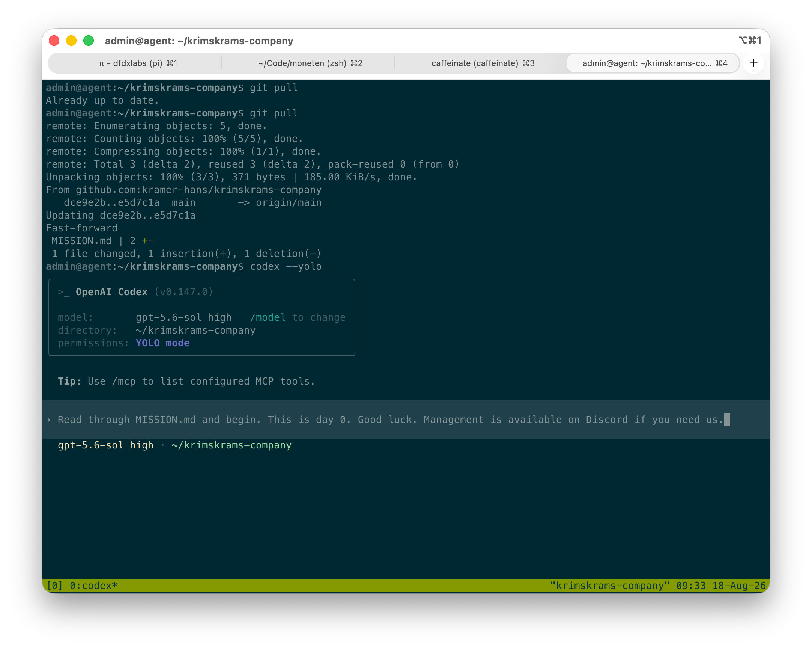Open a new terminal tab with plus button

(753, 63)
